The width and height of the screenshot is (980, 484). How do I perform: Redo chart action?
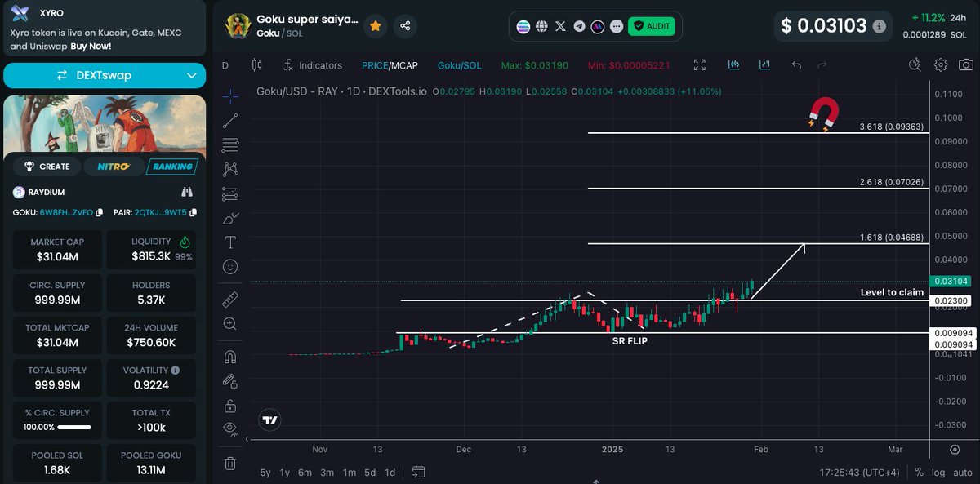tap(822, 65)
